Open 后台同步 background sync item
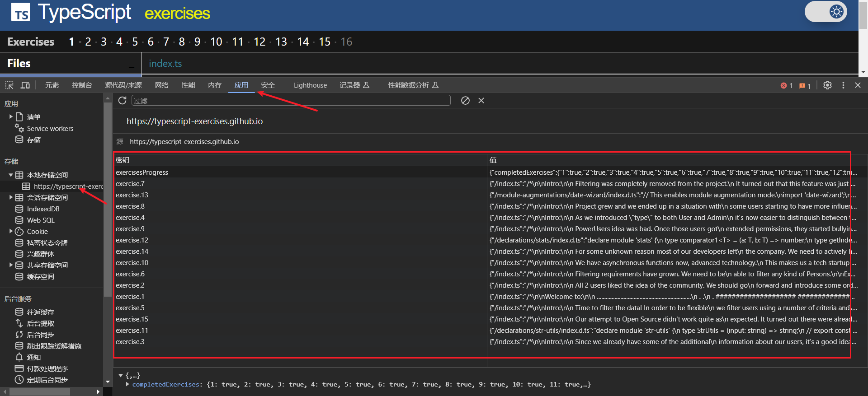868x396 pixels. click(40, 335)
